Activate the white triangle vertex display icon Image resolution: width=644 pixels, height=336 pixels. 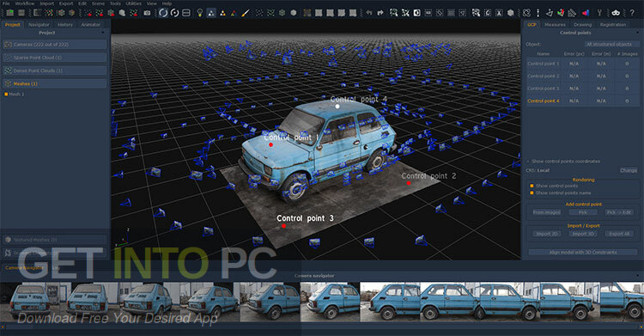(210, 13)
